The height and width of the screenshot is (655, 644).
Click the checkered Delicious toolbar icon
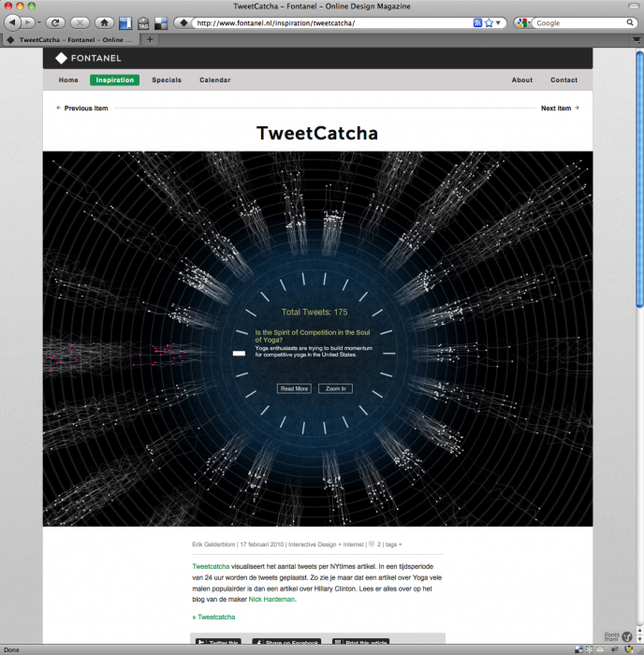[161, 23]
